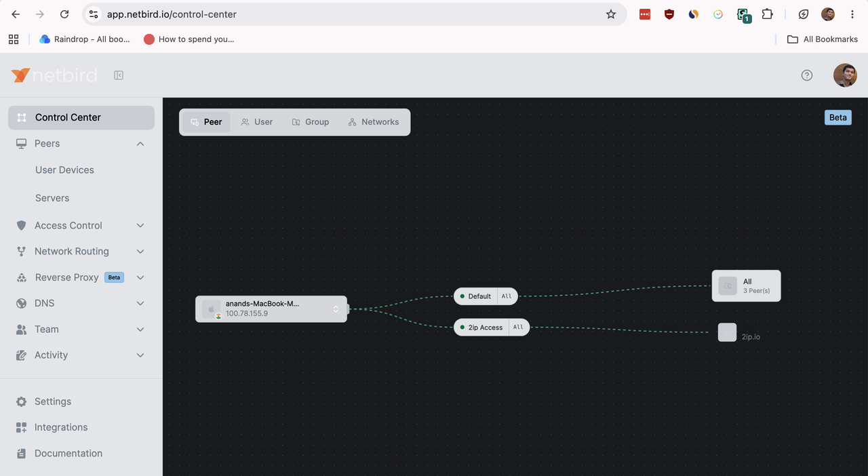This screenshot has height=476, width=868.
Task: Open the peer selector dropdown on anands-MacBook node
Action: [335, 309]
